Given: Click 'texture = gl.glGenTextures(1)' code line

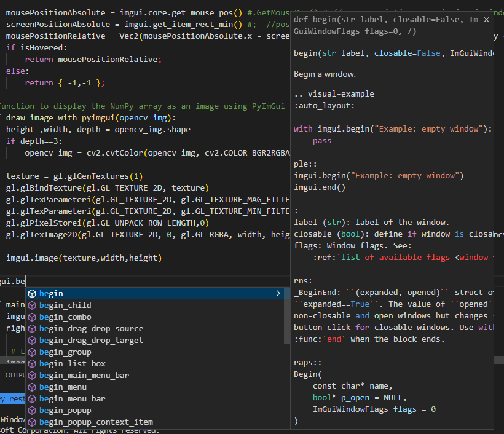Looking at the screenshot, I should point(74,176).
